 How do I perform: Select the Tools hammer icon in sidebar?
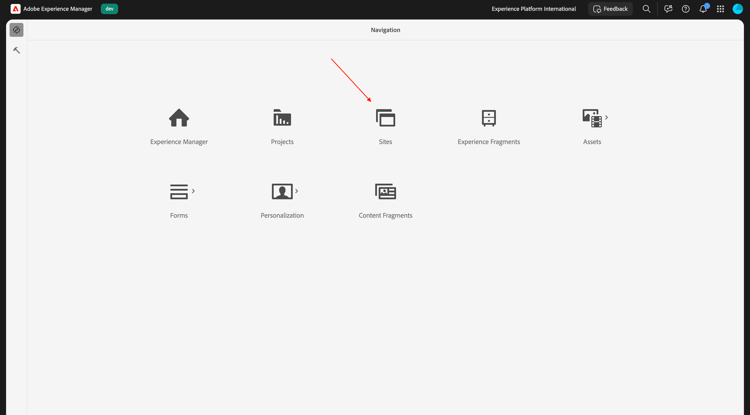pyautogui.click(x=17, y=50)
